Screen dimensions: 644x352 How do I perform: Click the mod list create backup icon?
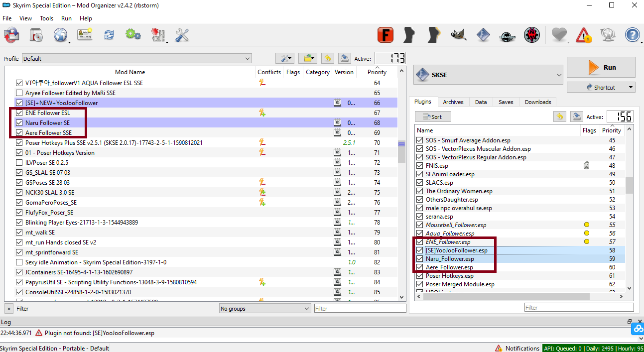coord(344,58)
